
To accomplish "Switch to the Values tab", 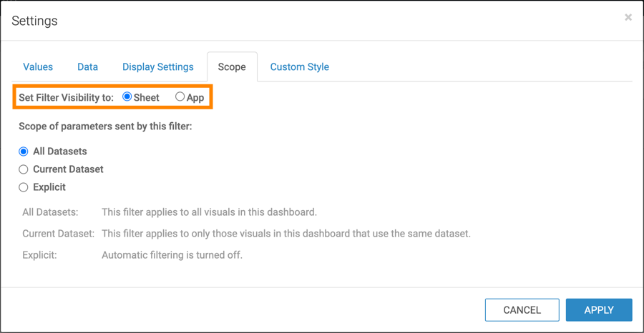I will (38, 67).
